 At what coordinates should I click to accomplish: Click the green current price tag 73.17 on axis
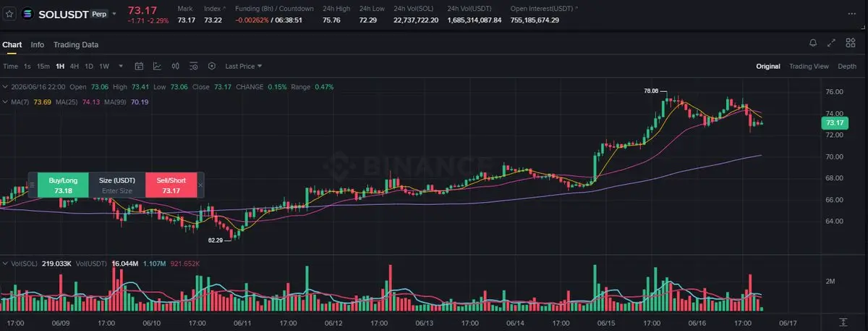(x=835, y=124)
